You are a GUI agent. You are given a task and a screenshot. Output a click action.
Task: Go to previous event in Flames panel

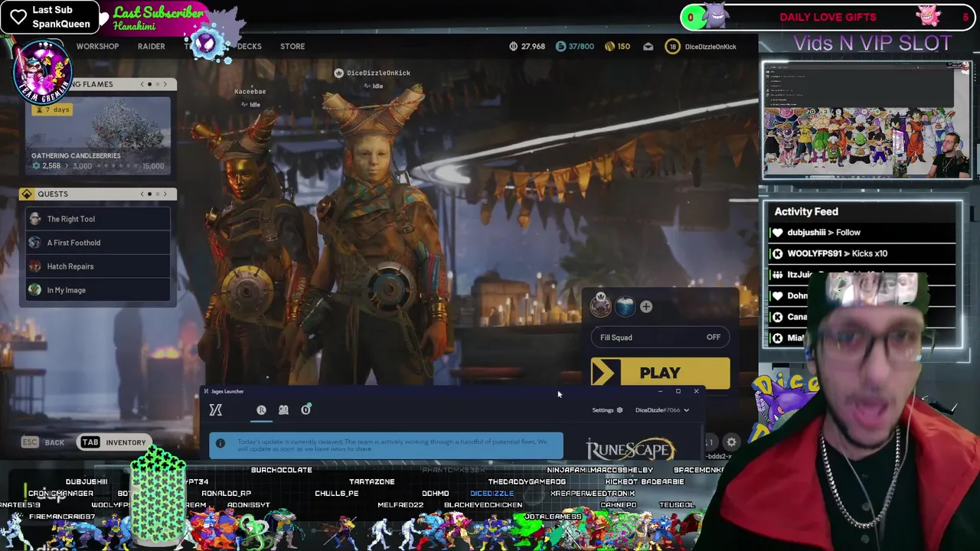coord(142,84)
